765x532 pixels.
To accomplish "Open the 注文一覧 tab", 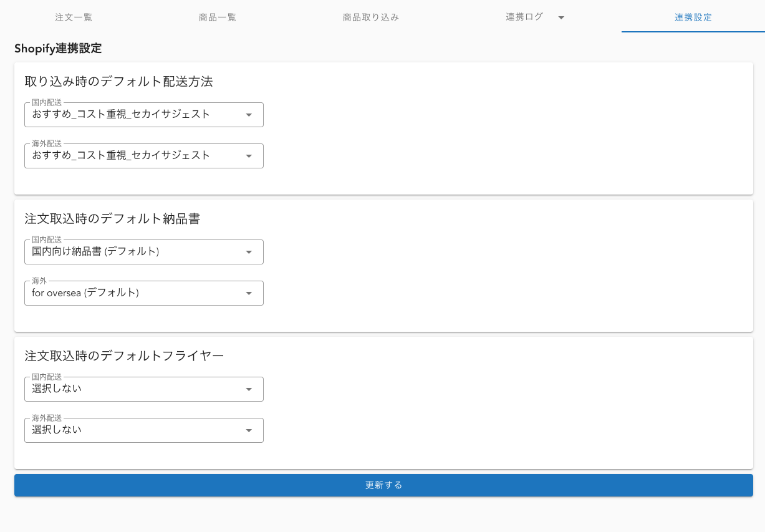I will click(x=74, y=17).
